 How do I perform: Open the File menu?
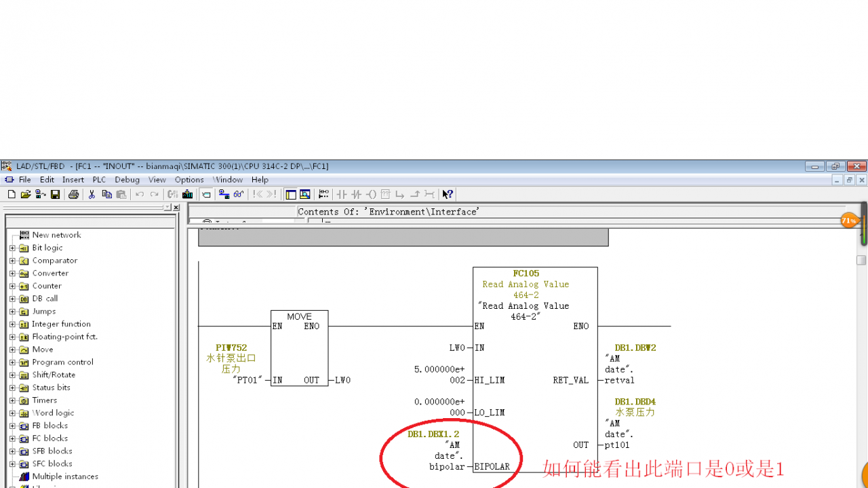click(x=25, y=180)
